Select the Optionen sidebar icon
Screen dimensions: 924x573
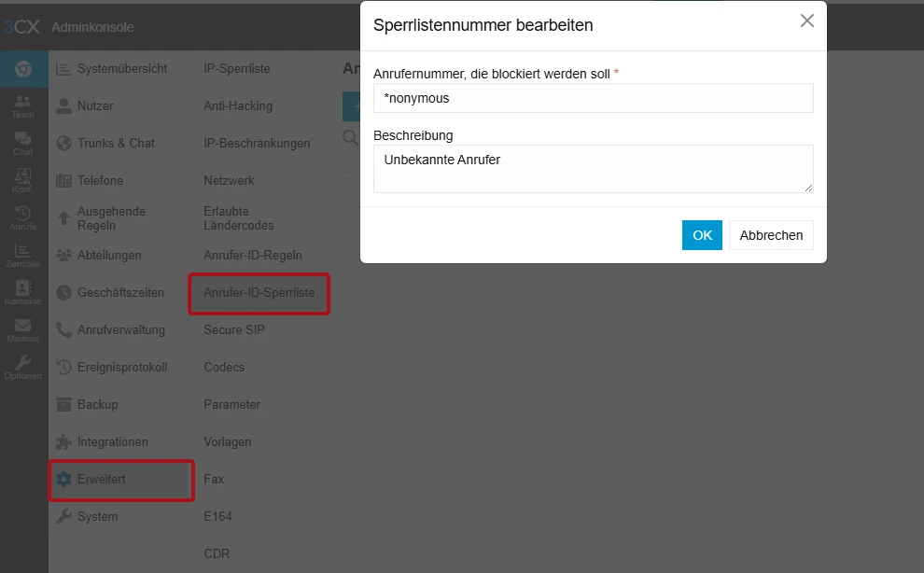click(x=23, y=367)
